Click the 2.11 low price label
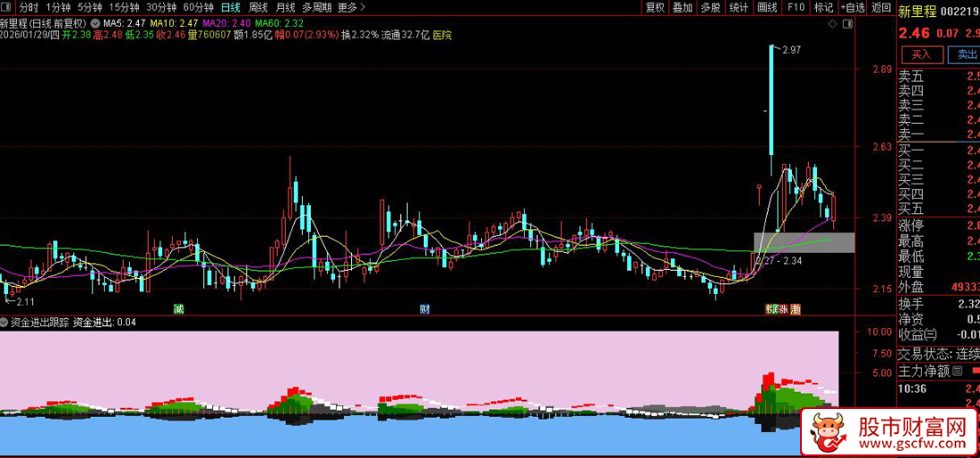The height and width of the screenshot is (458, 980). (24, 302)
